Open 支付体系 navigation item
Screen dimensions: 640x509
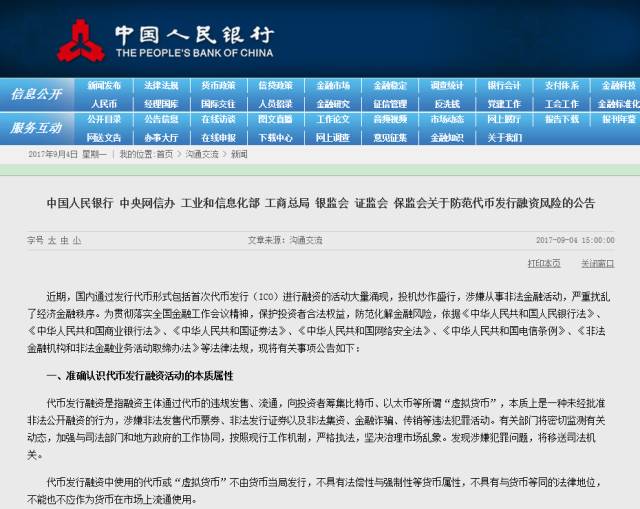tap(562, 86)
